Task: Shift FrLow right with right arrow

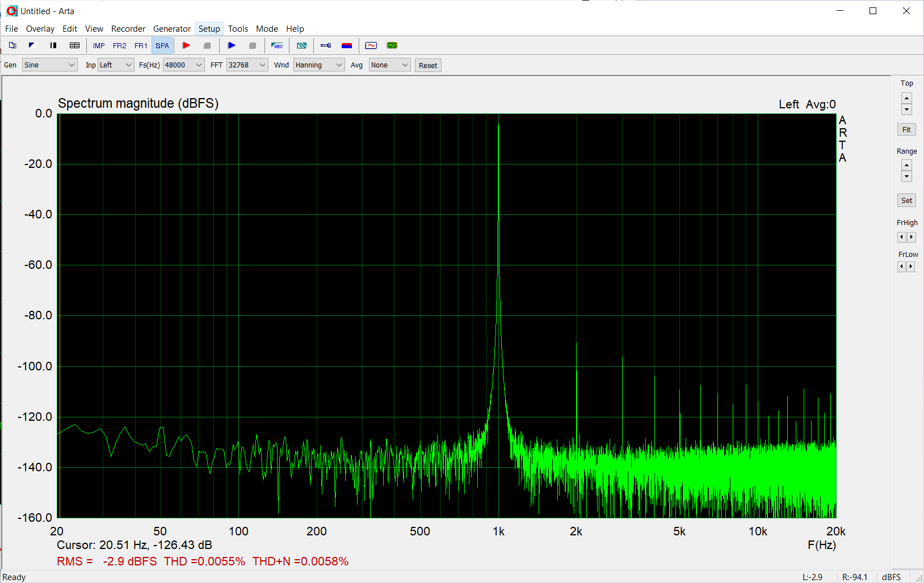Action: (x=911, y=267)
